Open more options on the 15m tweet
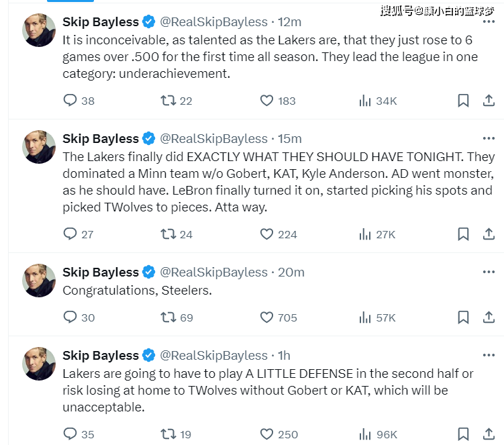Viewport: 504px width, 445px height. [x=489, y=139]
